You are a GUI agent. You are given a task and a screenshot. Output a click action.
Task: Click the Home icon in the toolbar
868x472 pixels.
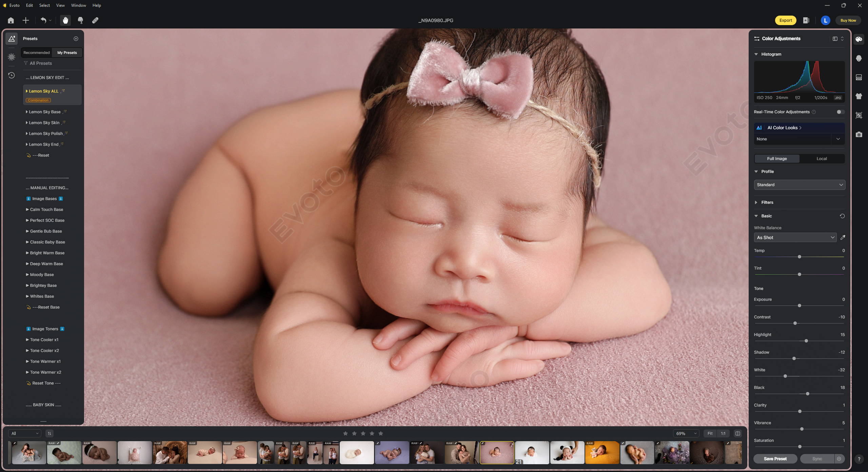(11, 20)
